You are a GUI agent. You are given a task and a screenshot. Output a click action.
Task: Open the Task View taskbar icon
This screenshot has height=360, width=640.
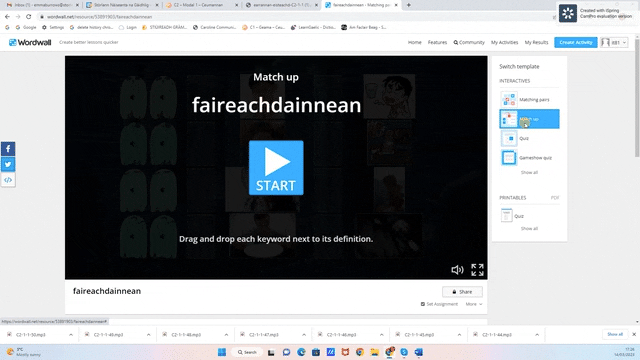click(x=271, y=352)
